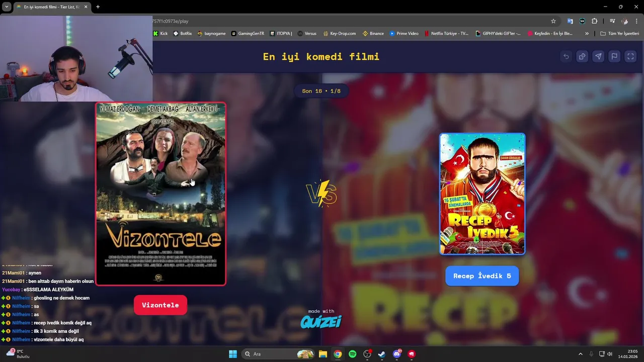Open Google Translate icon in the address bar
Image resolution: width=644 pixels, height=362 pixels.
point(570,21)
